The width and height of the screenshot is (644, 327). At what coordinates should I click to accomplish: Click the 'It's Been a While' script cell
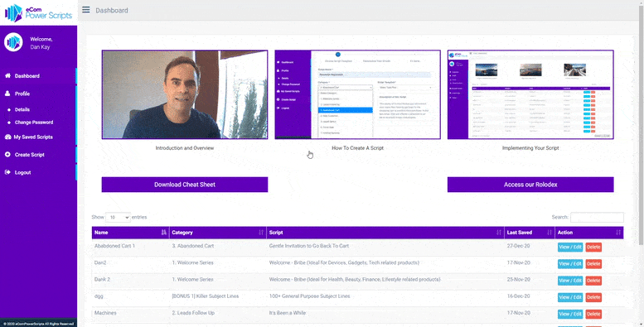pyautogui.click(x=385, y=314)
